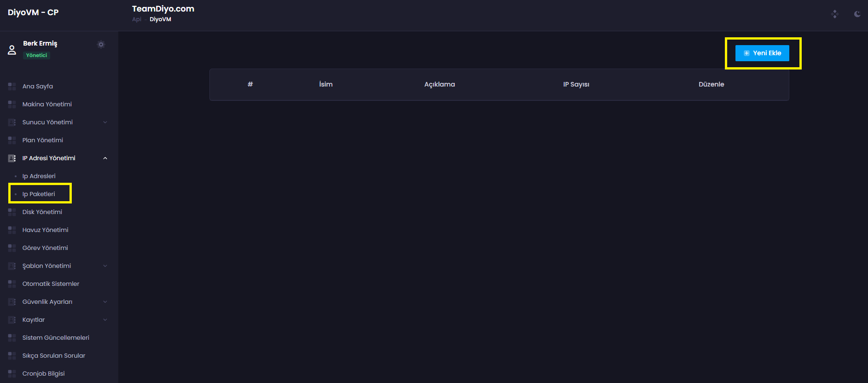This screenshot has height=383, width=868.
Task: Click the Açıklama column header
Action: pos(440,84)
